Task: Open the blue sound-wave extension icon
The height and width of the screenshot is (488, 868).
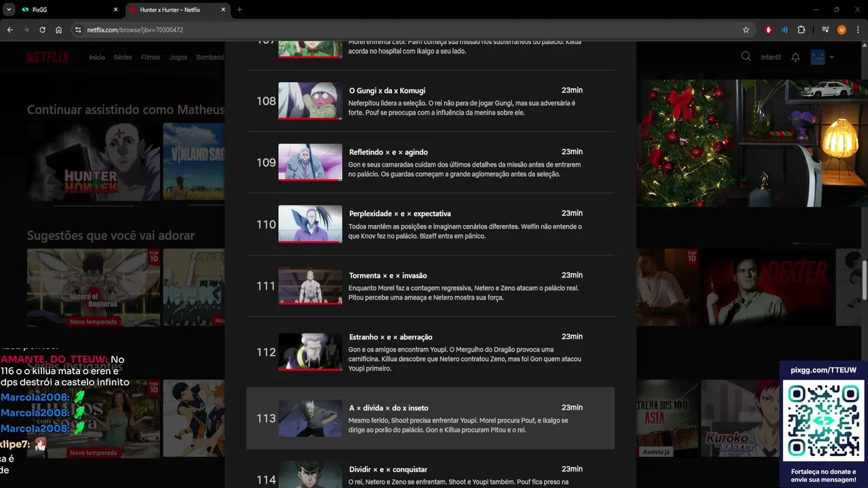Action: [785, 30]
